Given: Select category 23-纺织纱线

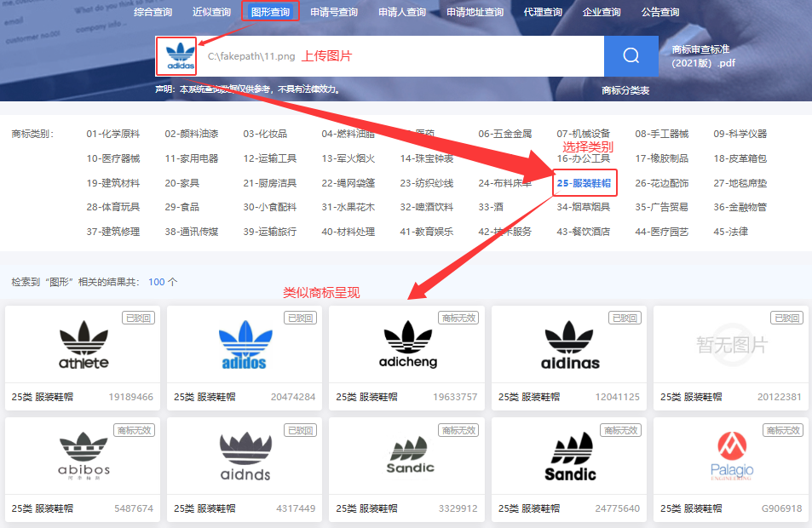Looking at the screenshot, I should click(426, 183).
